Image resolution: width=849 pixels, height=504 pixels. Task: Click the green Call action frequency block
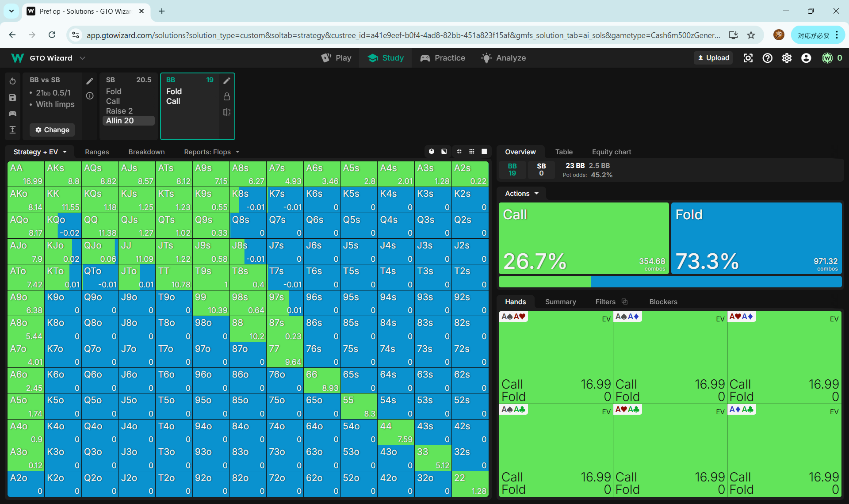(x=583, y=238)
